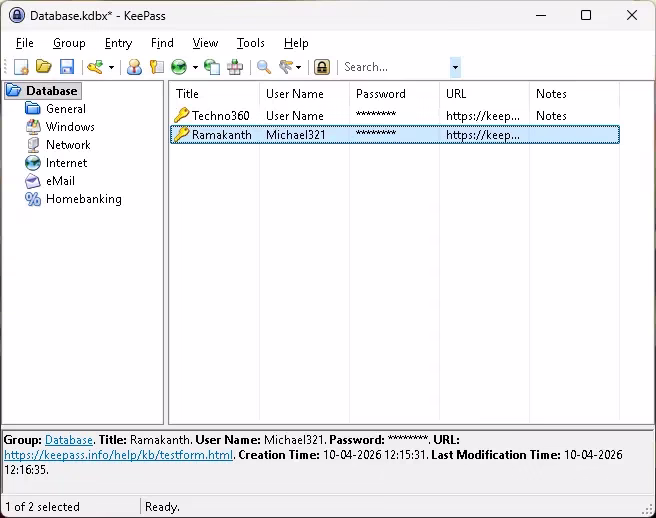Expand the Add Entry dropdown arrow

111,68
